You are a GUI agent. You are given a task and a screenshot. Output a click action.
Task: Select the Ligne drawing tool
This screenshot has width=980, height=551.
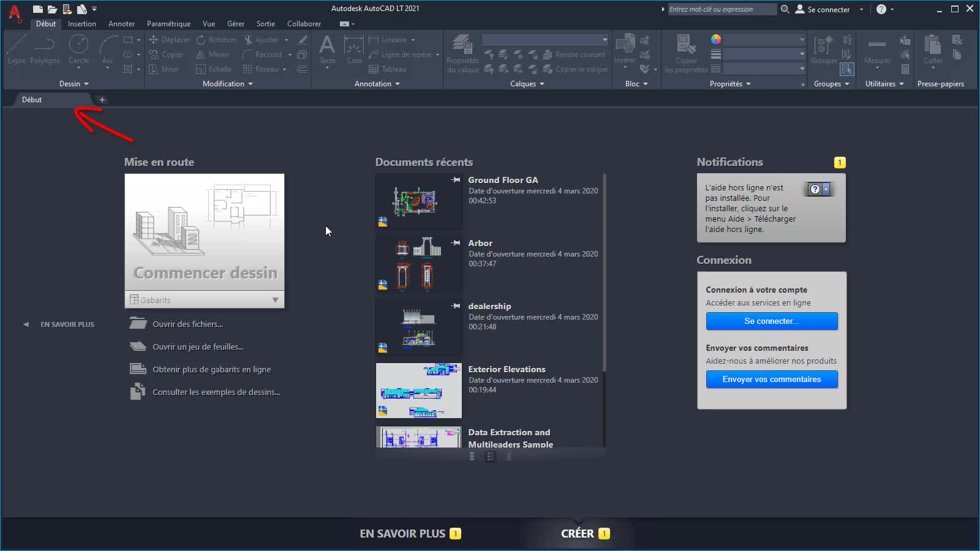[x=17, y=49]
